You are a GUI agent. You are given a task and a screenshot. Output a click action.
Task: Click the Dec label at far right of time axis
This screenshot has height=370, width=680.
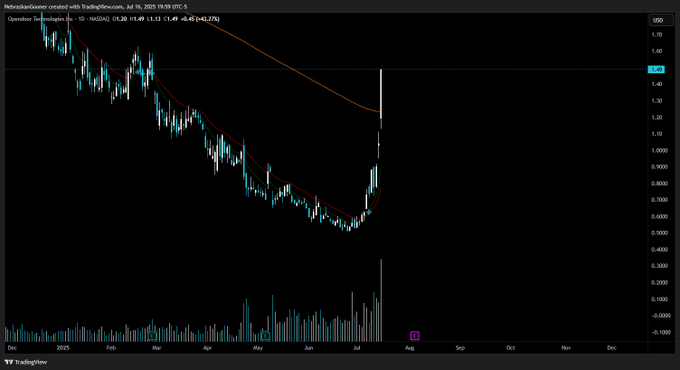click(611, 348)
